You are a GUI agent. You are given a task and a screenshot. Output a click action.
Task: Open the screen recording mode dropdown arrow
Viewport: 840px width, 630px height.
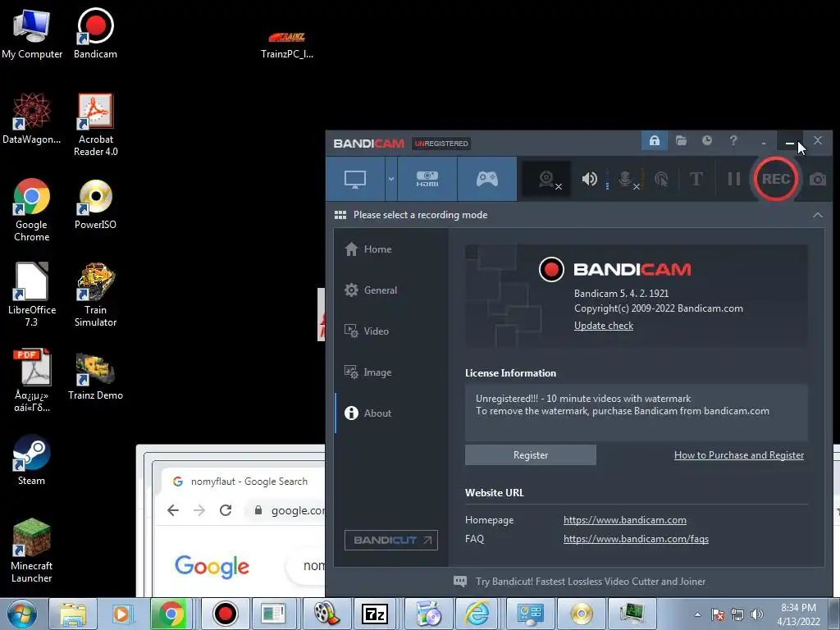point(391,179)
